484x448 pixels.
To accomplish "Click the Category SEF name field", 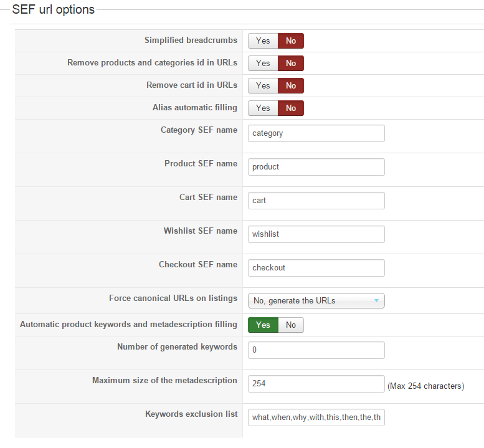I will pos(316,133).
